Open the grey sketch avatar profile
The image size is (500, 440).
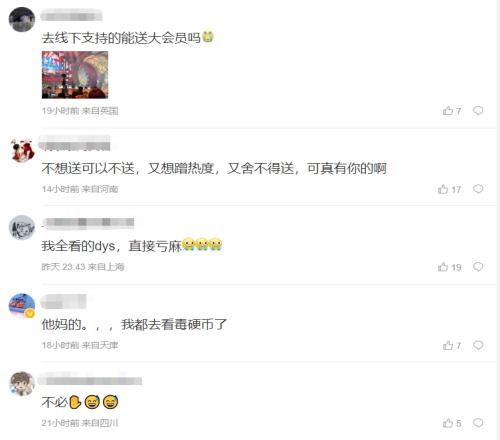22,227
